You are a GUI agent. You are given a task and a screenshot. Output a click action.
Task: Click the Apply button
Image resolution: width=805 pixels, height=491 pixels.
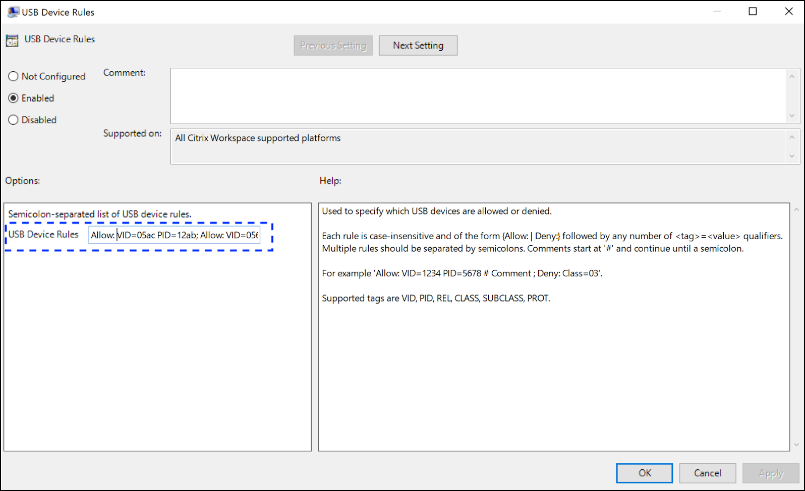click(x=770, y=472)
